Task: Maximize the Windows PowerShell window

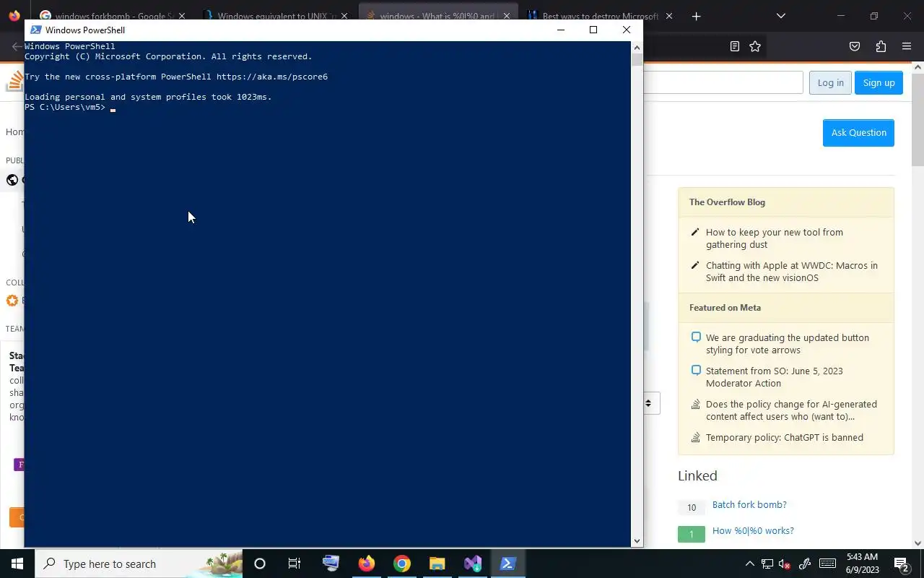Action: click(x=593, y=30)
